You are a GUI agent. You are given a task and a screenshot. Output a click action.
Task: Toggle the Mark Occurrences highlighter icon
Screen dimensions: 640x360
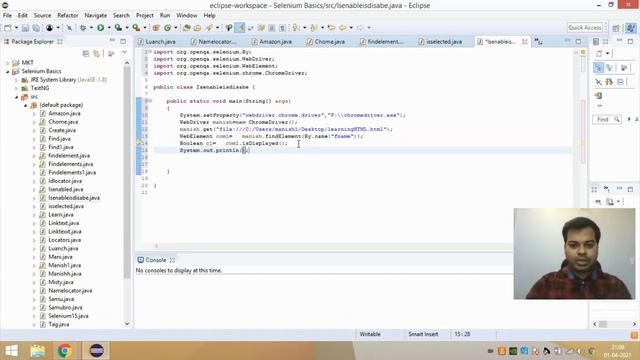tap(240, 28)
